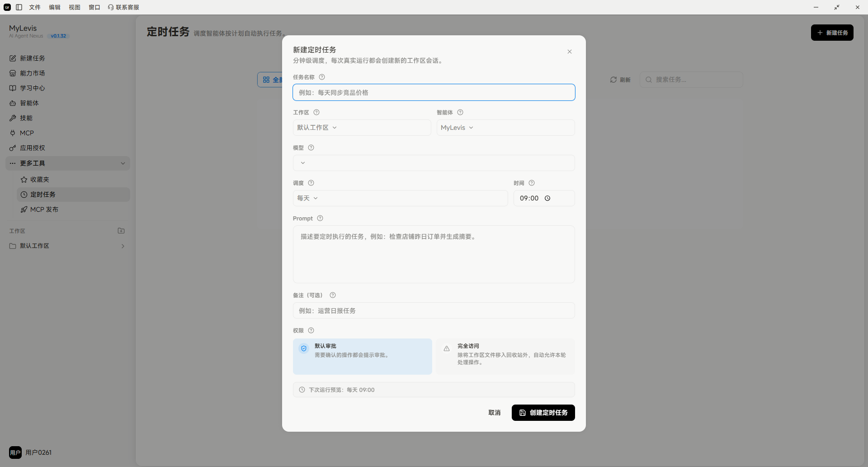Click the clock icon in the time field
Viewport: 868px width, 467px height.
[547, 198]
